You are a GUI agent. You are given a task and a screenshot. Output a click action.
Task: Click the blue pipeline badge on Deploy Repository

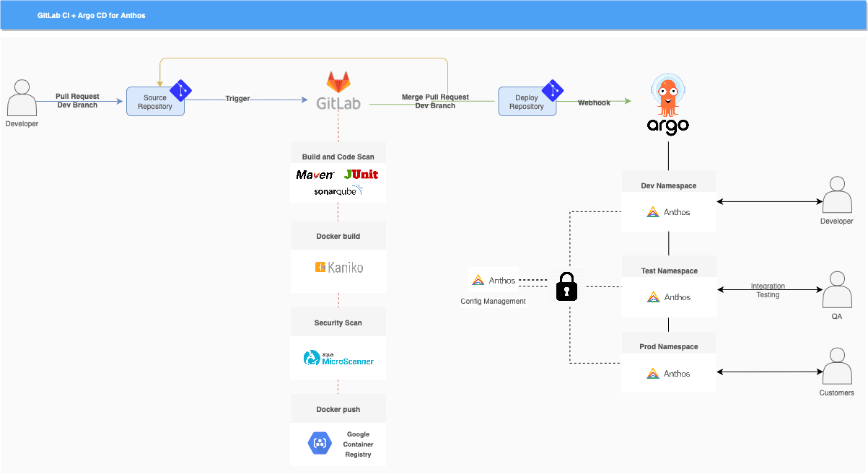click(x=553, y=89)
